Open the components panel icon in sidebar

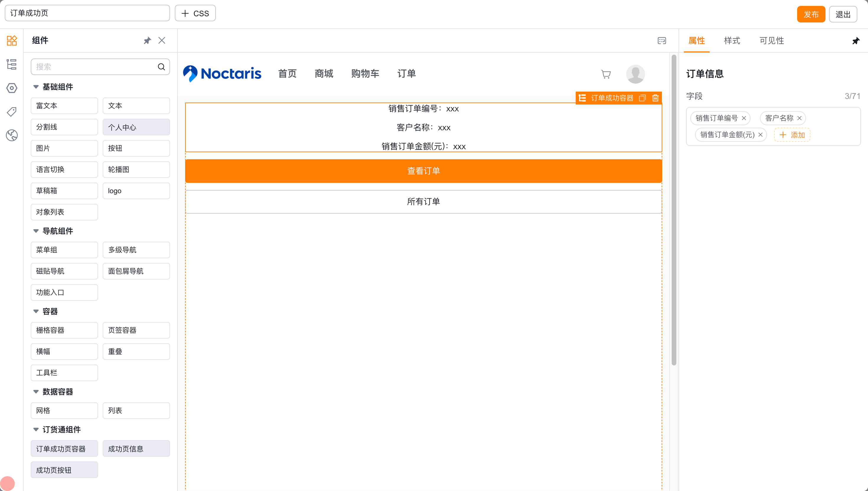click(x=12, y=40)
